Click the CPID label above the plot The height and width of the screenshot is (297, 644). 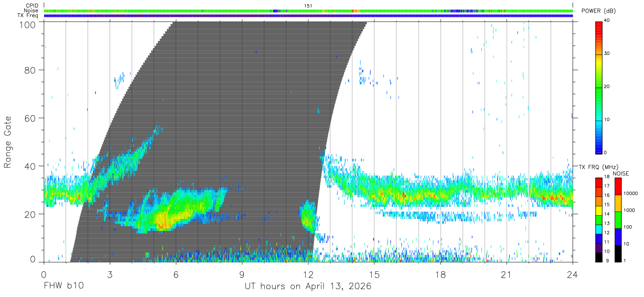[32, 6]
